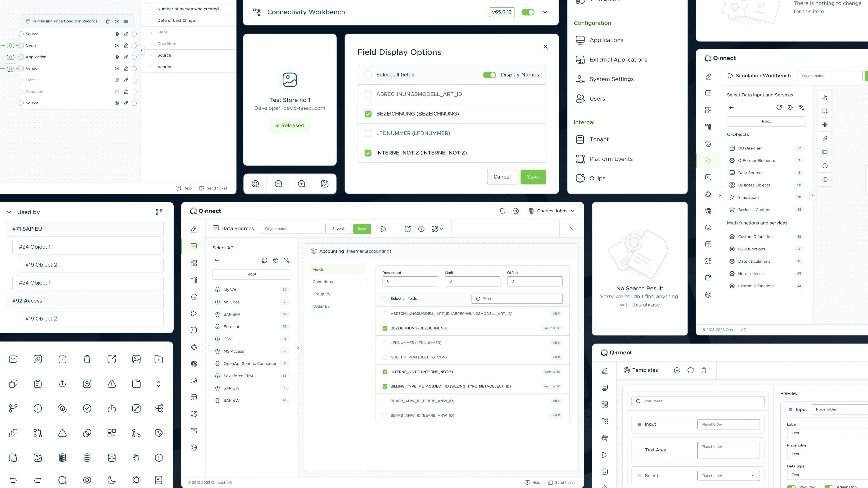This screenshot has height=488, width=868.
Task: Collapse Simulation Workbench panel with left chevron
Action: (812, 195)
